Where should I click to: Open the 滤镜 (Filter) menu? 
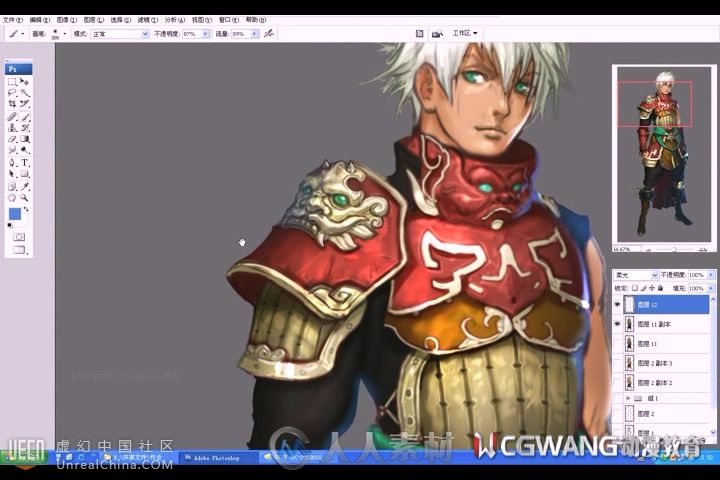[x=148, y=20]
